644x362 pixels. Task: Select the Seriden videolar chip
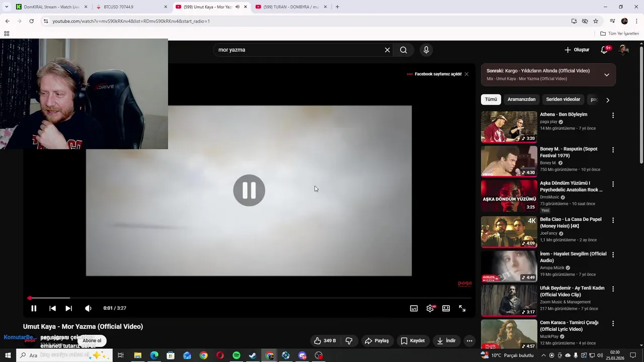pyautogui.click(x=563, y=100)
